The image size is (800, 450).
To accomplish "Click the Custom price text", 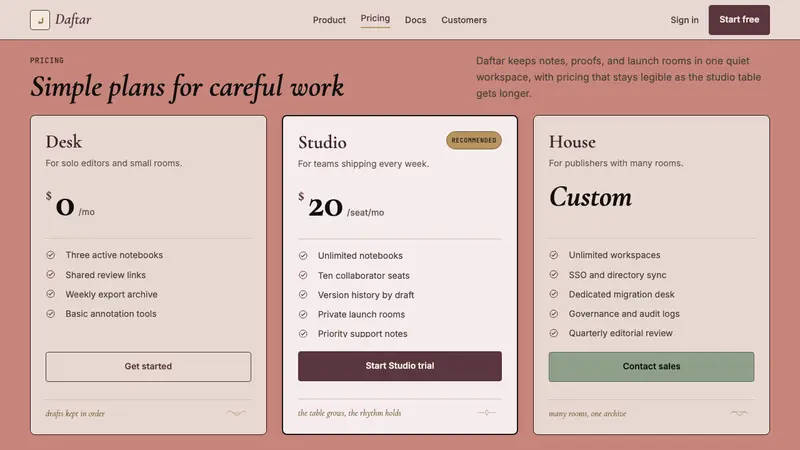I will point(590,197).
